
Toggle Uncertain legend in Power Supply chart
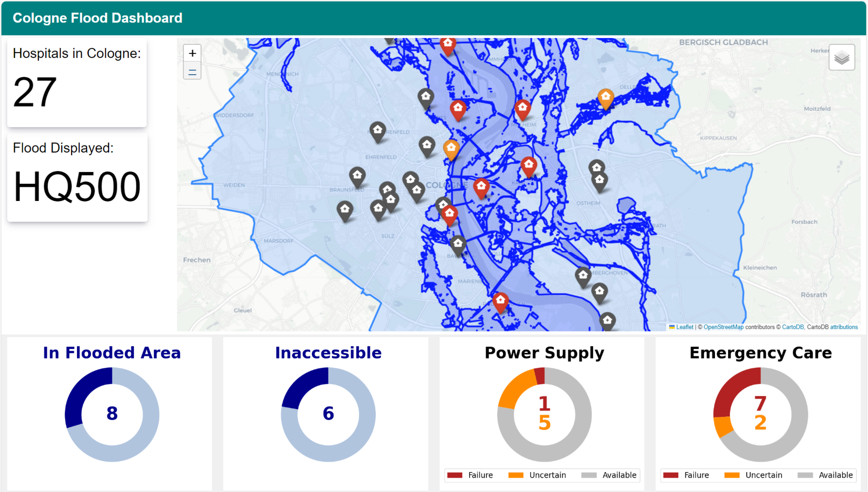point(547,475)
